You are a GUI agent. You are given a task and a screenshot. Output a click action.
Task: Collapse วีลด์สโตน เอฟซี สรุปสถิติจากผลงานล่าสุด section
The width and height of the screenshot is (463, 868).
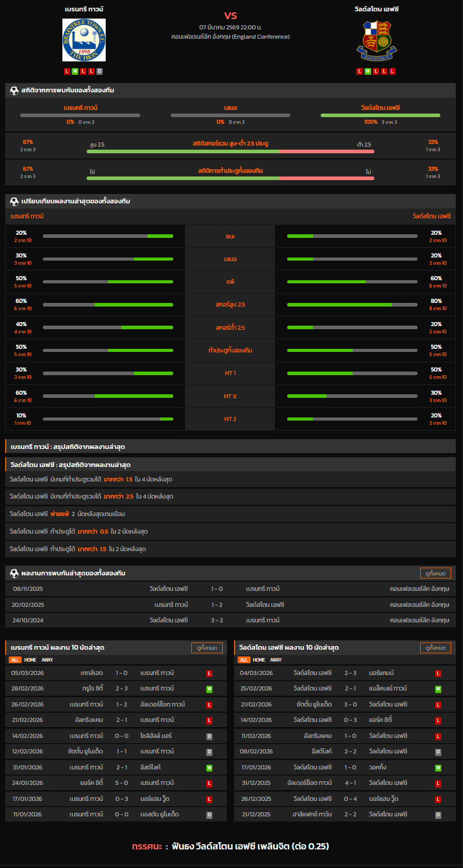tap(230, 464)
